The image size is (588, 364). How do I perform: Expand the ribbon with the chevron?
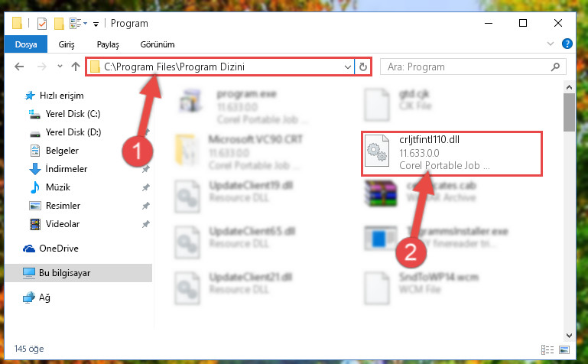pos(550,44)
